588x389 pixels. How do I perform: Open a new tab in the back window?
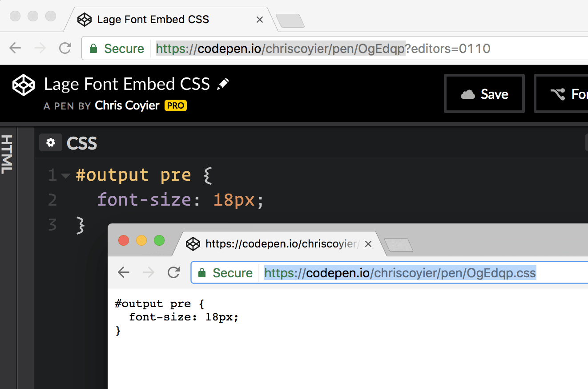point(290,20)
